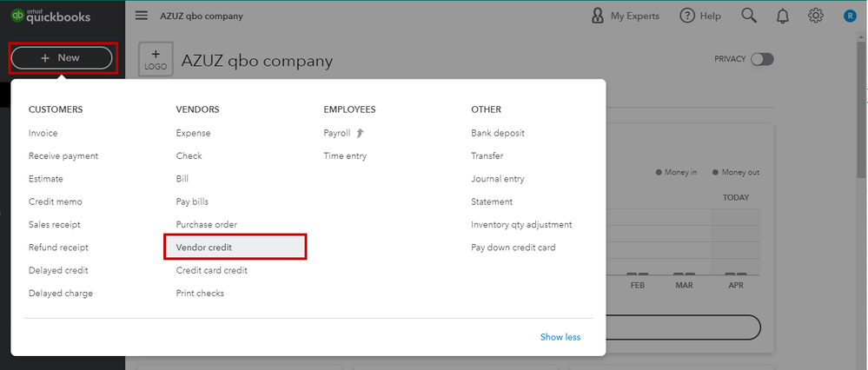
Task: Select Invoice under Customers
Action: [x=43, y=133]
